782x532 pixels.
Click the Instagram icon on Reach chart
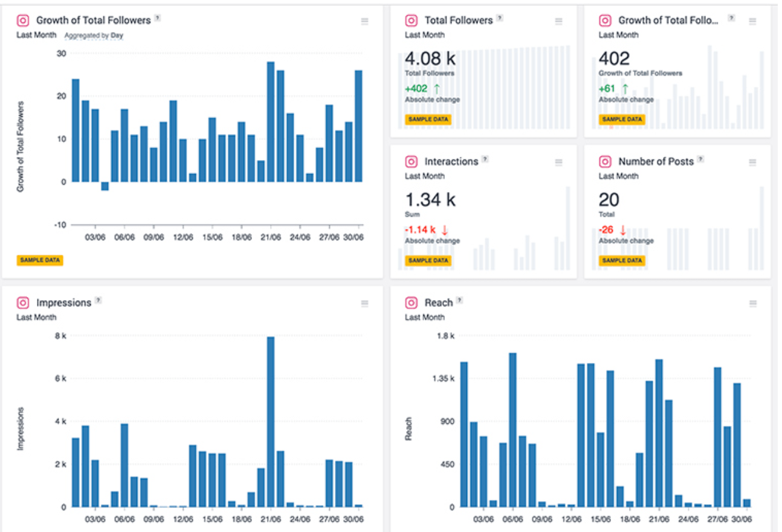(x=411, y=303)
